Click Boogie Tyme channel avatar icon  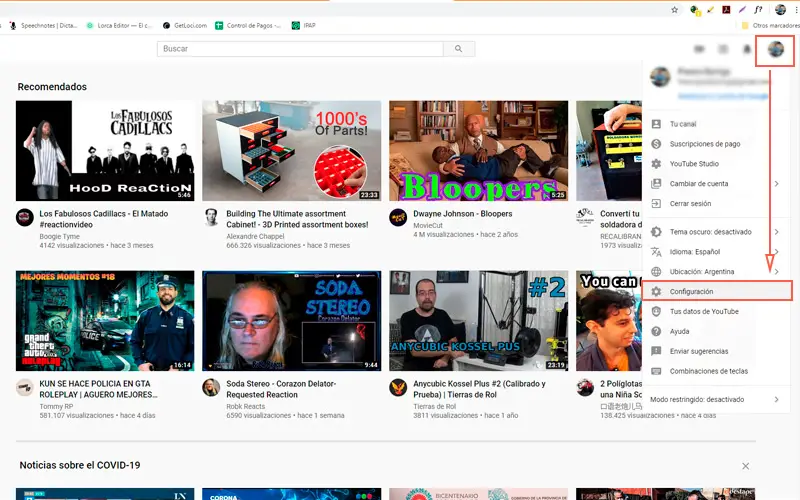click(x=25, y=217)
